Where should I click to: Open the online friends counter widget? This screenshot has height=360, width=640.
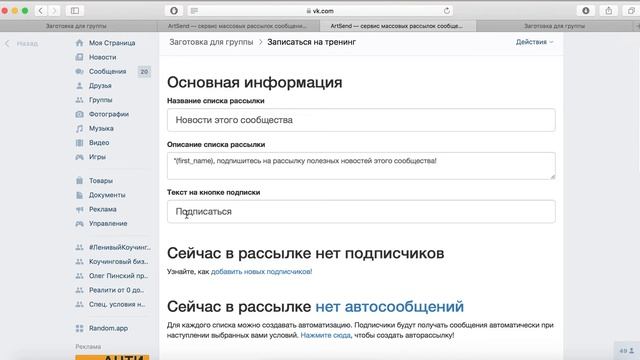627,351
